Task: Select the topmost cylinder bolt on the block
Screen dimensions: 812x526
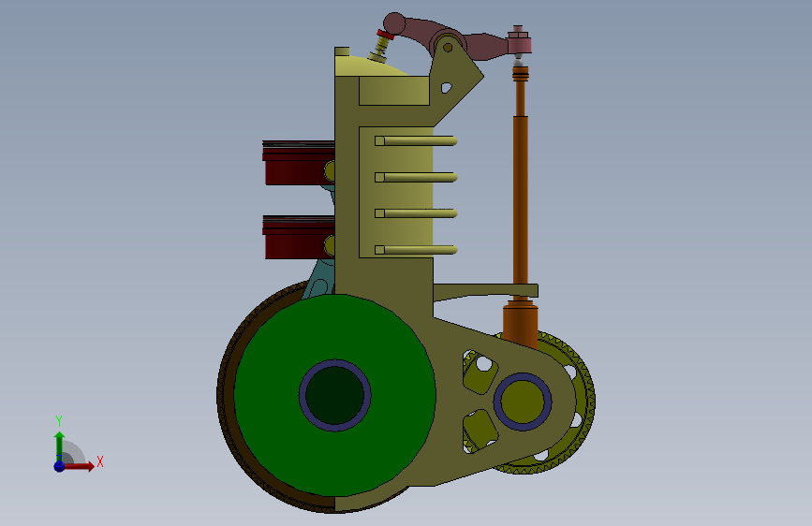Action: 416,140
